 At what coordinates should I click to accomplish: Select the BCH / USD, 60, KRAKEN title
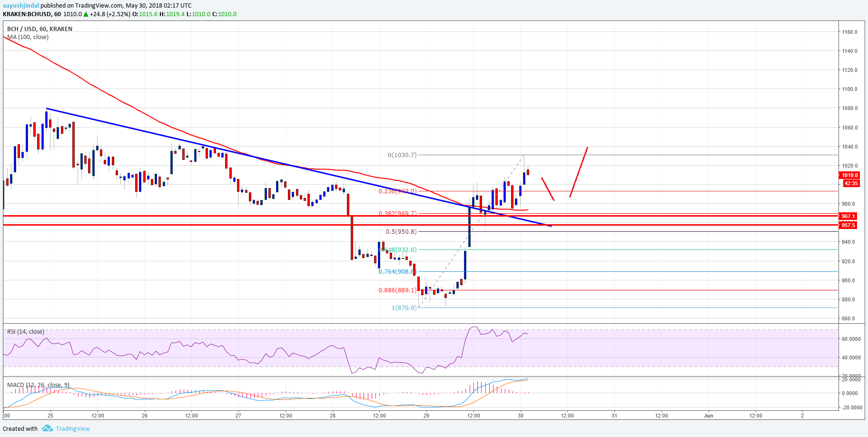39,29
